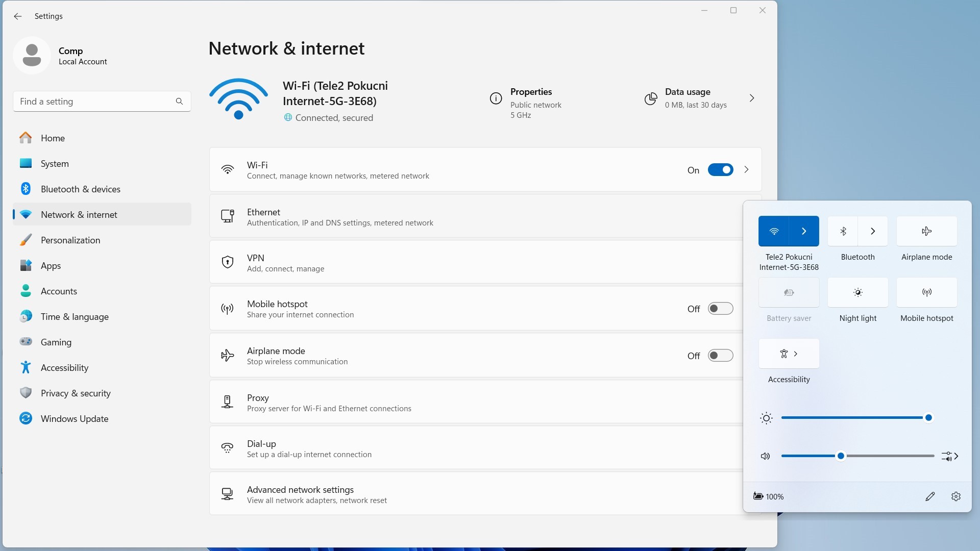This screenshot has width=980, height=551.
Task: Select Network & internet in sidebar
Action: tap(102, 214)
